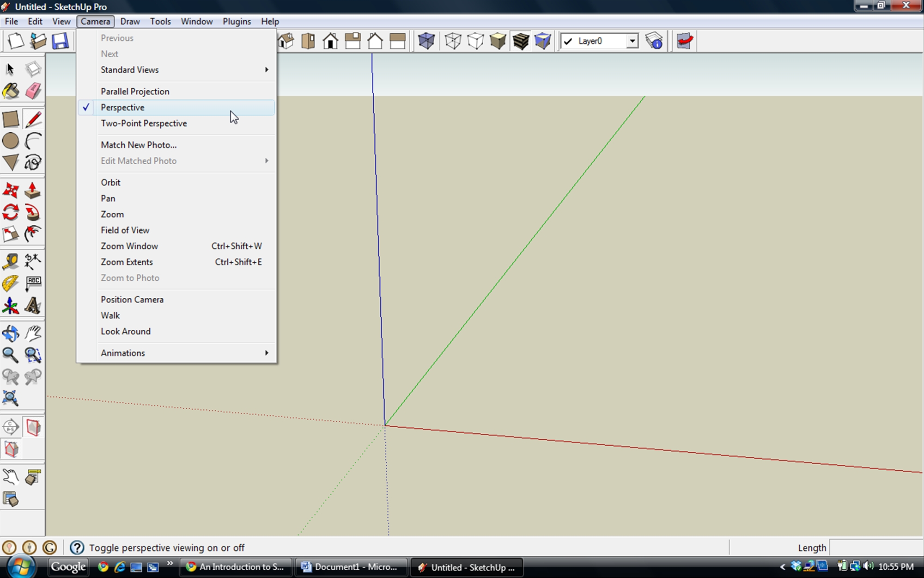Activate the Push/Pull tool
924x578 pixels.
(x=33, y=191)
